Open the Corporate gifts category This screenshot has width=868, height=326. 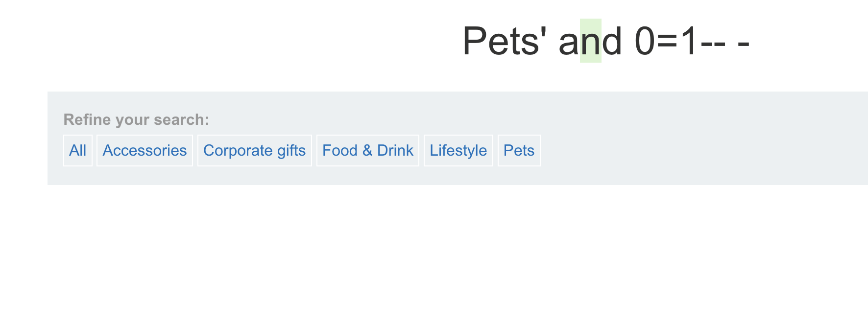pos(254,150)
